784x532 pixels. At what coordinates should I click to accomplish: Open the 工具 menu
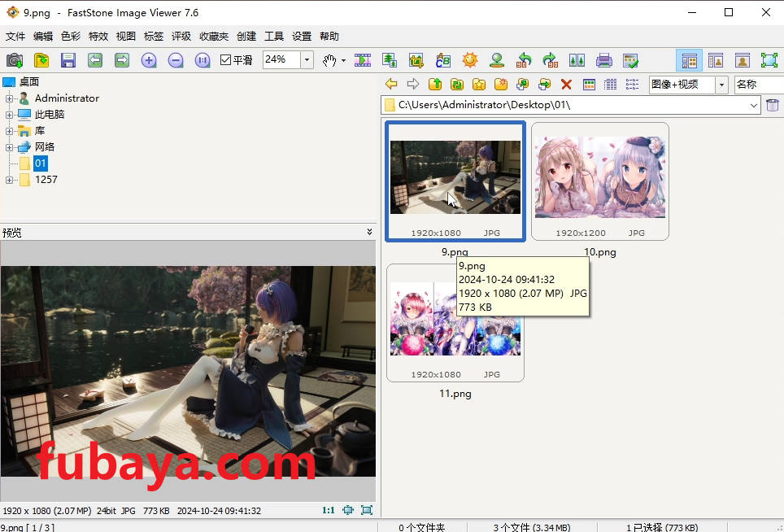coord(274,36)
